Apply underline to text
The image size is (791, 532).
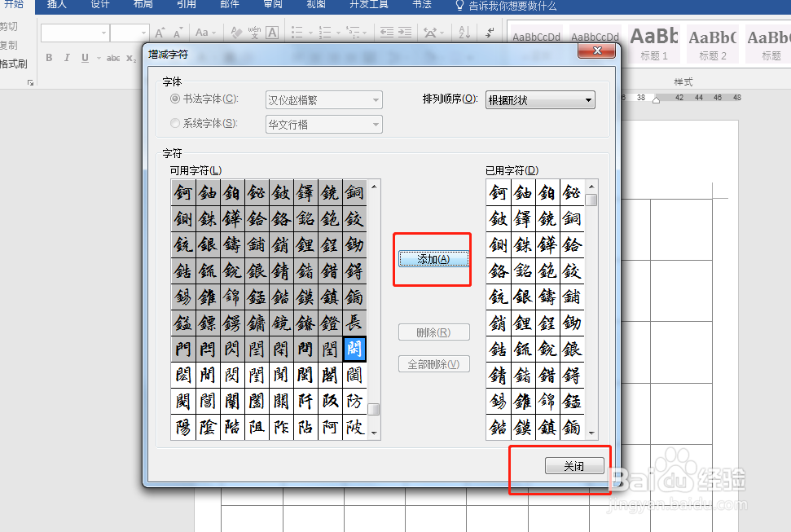pos(85,58)
